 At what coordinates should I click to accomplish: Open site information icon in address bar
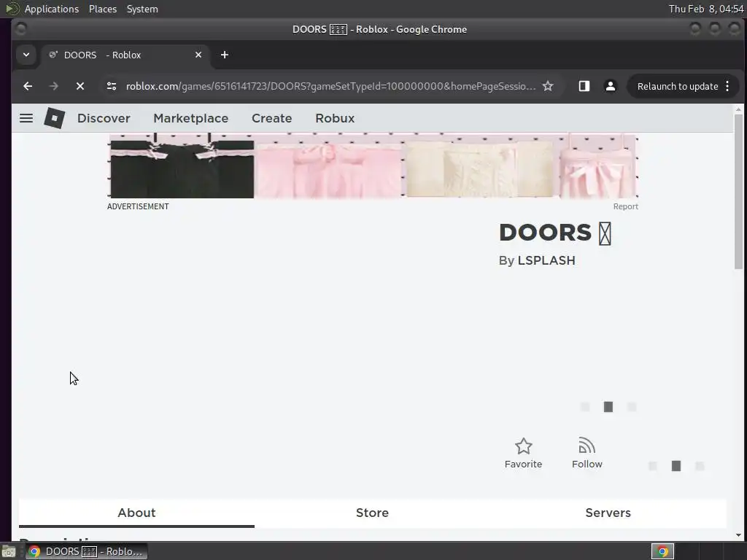pos(112,86)
